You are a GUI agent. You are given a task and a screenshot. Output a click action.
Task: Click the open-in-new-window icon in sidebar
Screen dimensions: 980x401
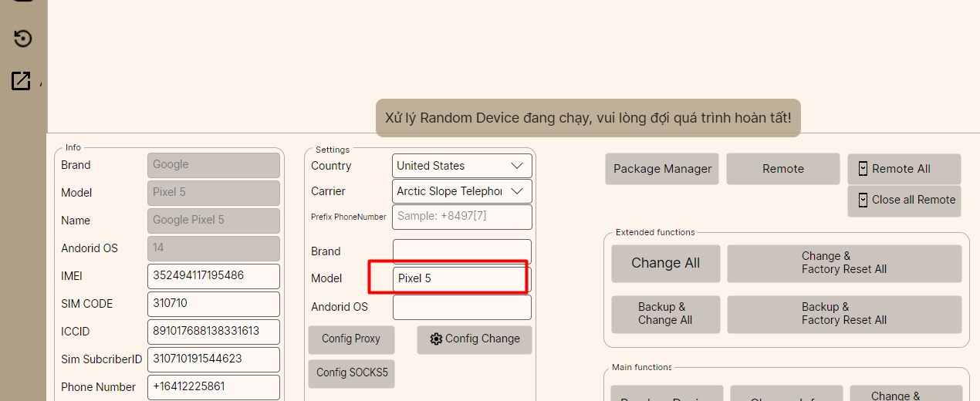coord(21,80)
